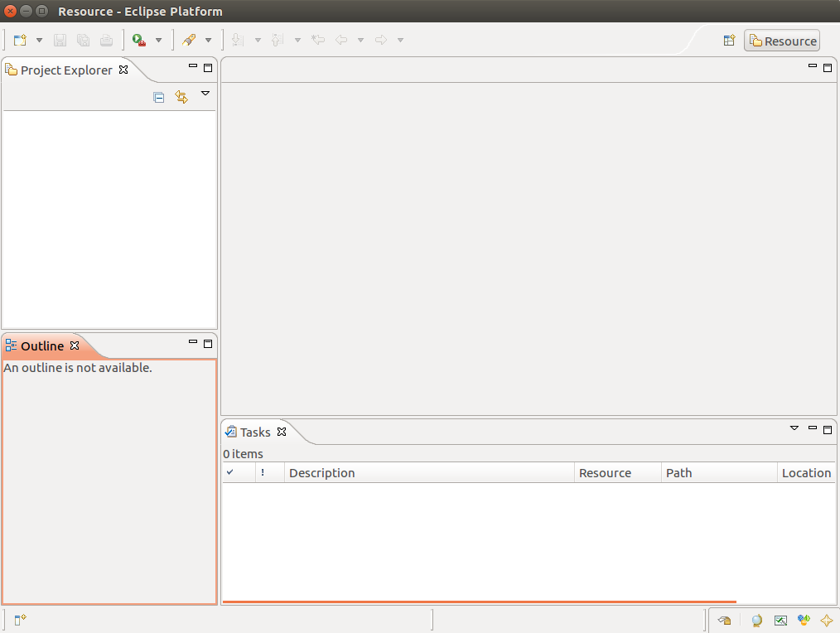Viewport: 840px width, 633px height.
Task: Open the What's New star icon
Action: [827, 621]
